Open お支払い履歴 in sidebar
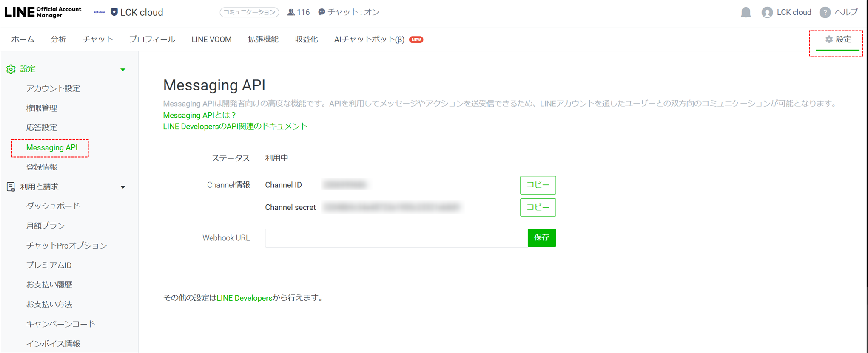The height and width of the screenshot is (353, 868). pyautogui.click(x=49, y=285)
